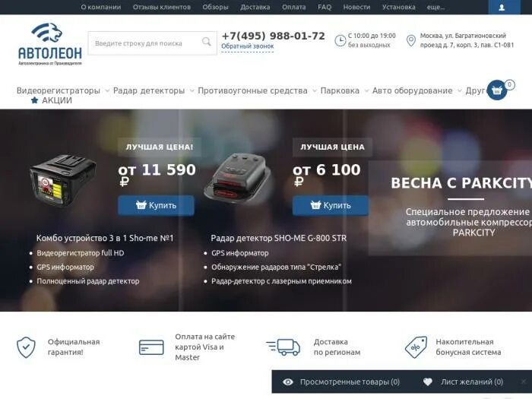Open the еще... overflow menu
Viewport: 532px width, 399px height.
click(x=435, y=7)
